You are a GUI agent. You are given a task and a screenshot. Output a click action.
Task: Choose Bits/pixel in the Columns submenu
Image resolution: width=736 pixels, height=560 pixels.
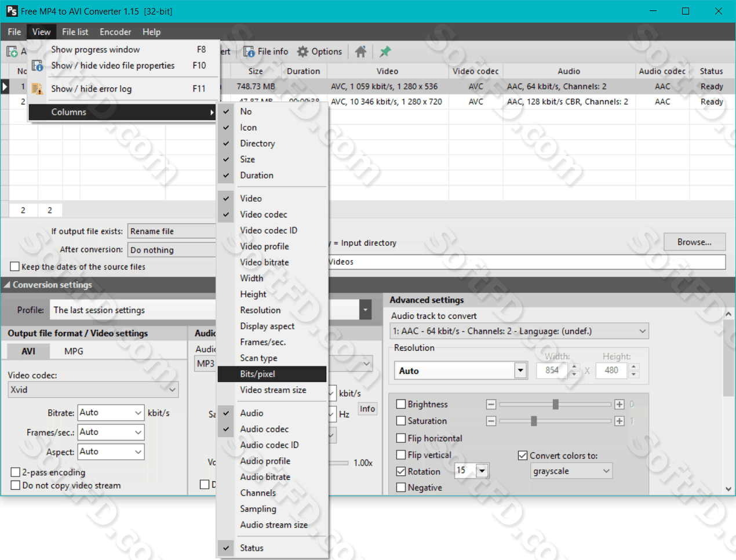tap(272, 374)
